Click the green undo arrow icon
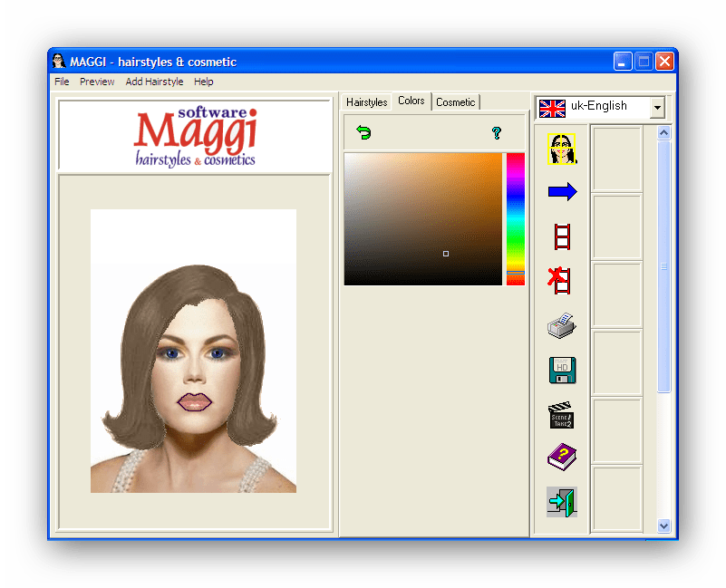 click(363, 133)
